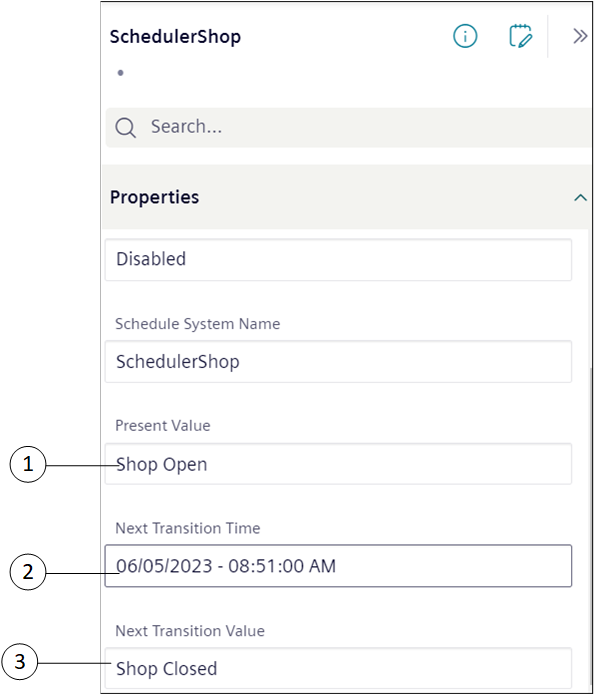Click the schedule edit calendar icon

[x=521, y=36]
